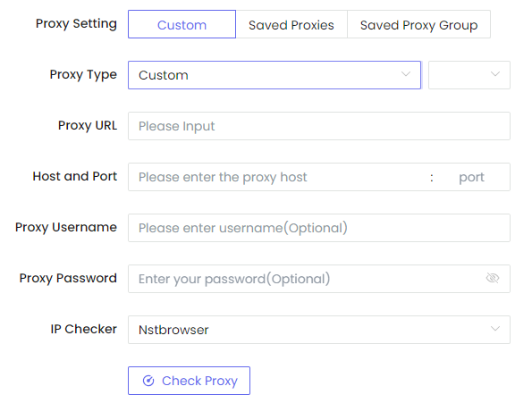Click the Check Proxy button
The width and height of the screenshot is (532, 403).
pyautogui.click(x=189, y=381)
